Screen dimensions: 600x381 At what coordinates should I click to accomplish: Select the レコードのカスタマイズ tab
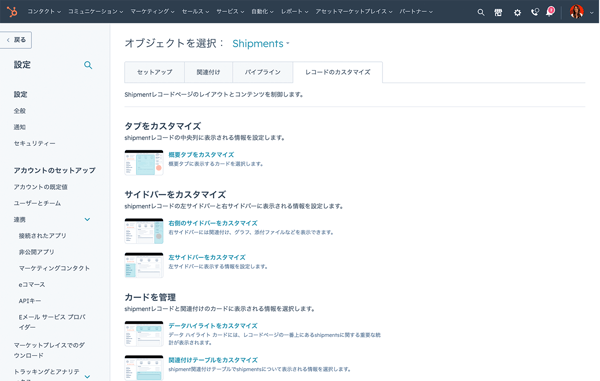338,72
